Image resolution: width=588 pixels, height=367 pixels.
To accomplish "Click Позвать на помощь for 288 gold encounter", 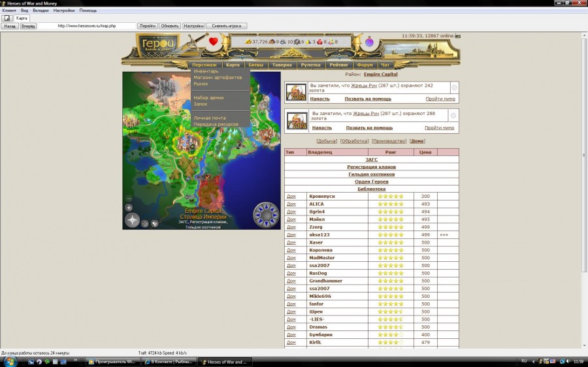I will click(369, 128).
